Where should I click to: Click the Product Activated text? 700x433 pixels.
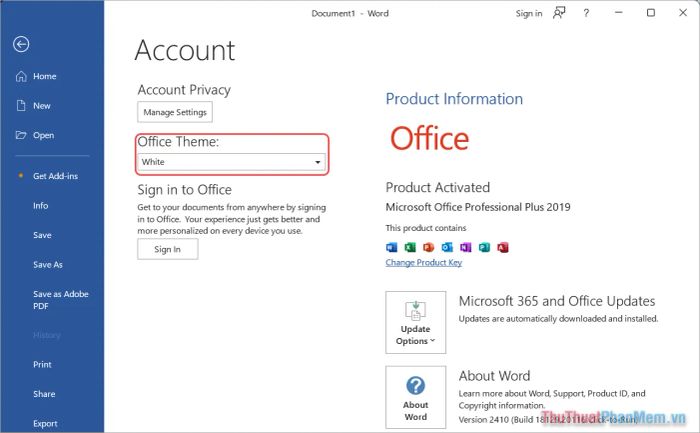tap(438, 187)
